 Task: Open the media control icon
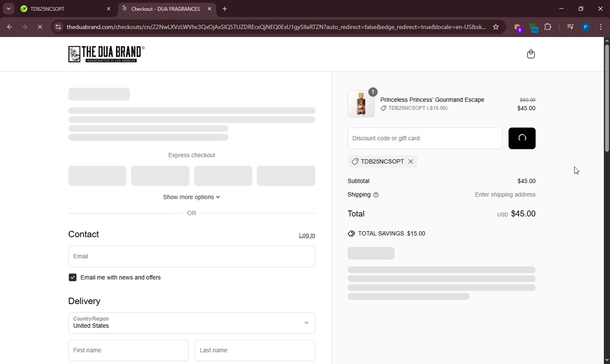(x=570, y=27)
